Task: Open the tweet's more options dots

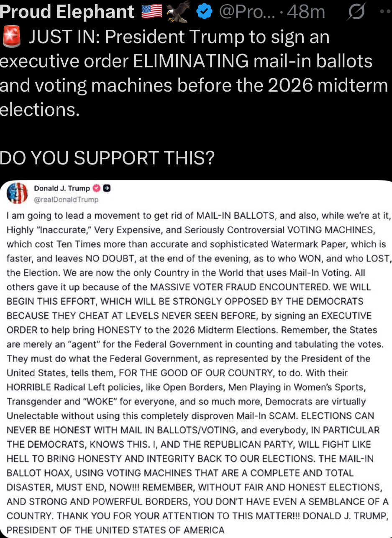Action: coord(385,12)
